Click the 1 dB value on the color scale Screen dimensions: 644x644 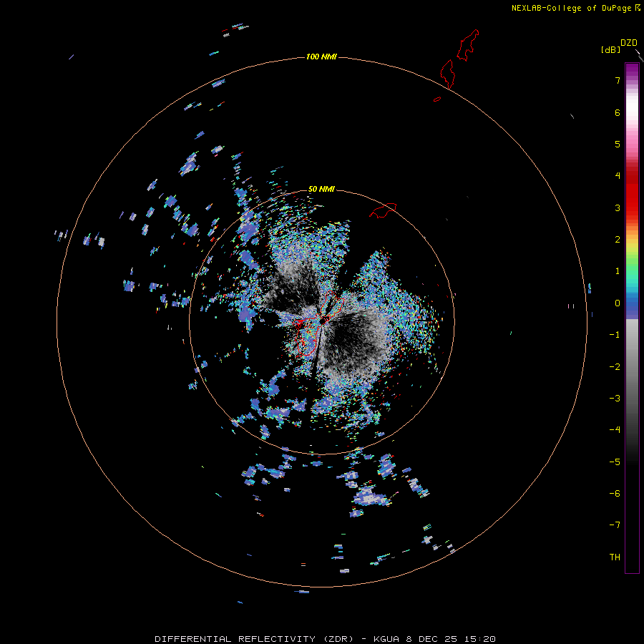618,271
